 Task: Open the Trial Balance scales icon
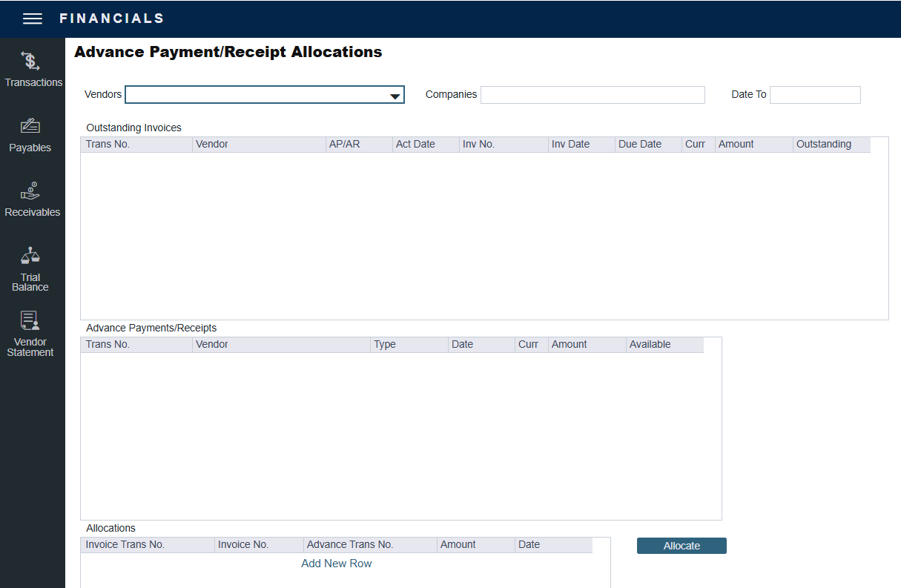(x=30, y=257)
